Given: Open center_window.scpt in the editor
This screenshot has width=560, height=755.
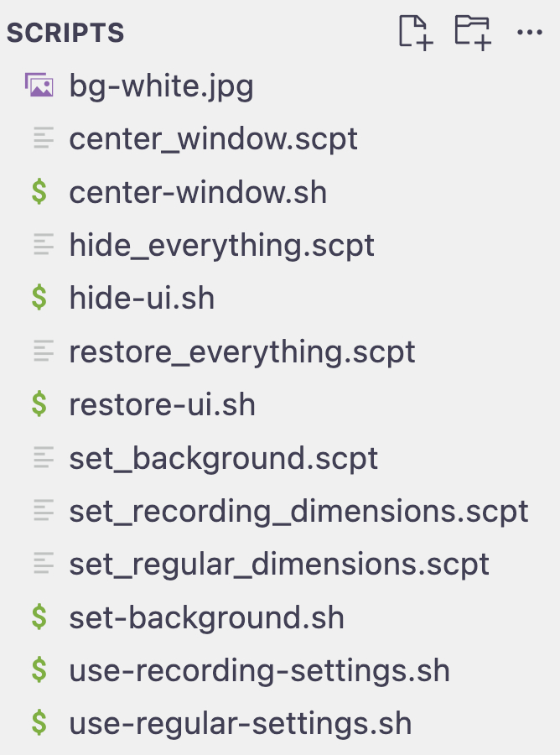Looking at the screenshot, I should [213, 138].
